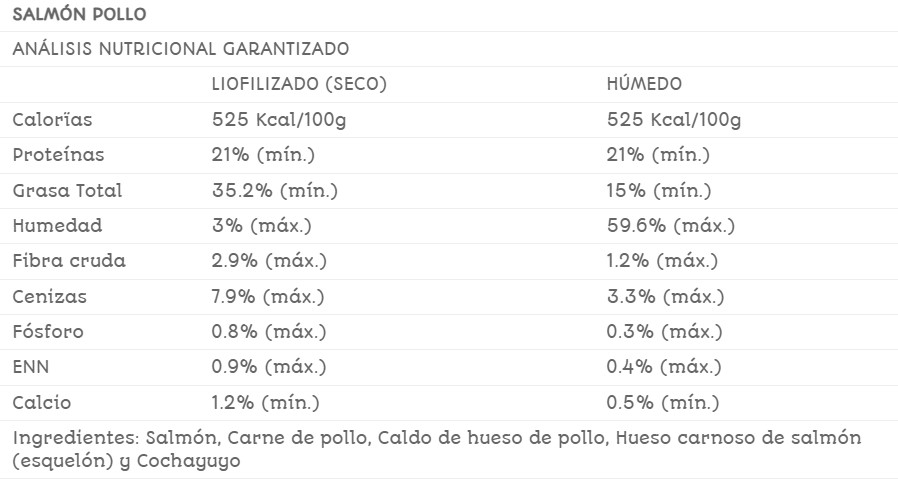Click the 15% (mín.) wet fat value
898x480 pixels.
point(661,190)
